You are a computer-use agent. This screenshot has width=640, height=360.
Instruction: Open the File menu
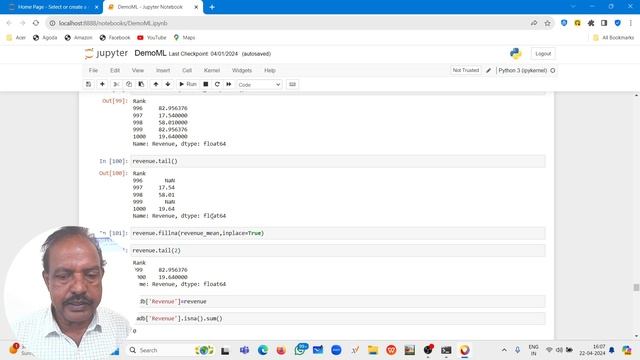pos(93,70)
